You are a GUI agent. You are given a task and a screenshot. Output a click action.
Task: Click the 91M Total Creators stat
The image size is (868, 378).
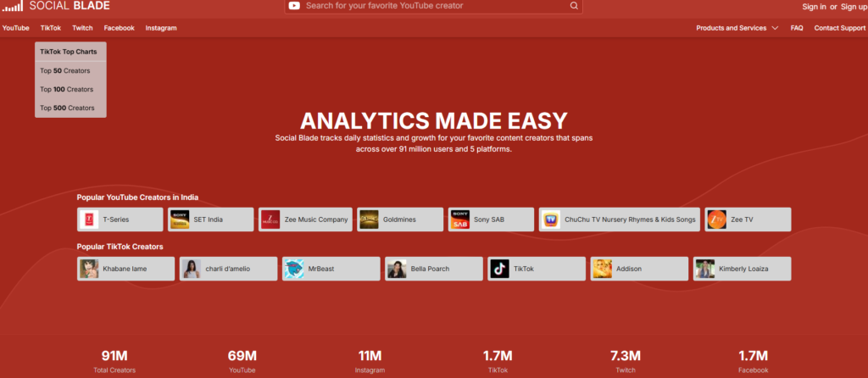114,361
